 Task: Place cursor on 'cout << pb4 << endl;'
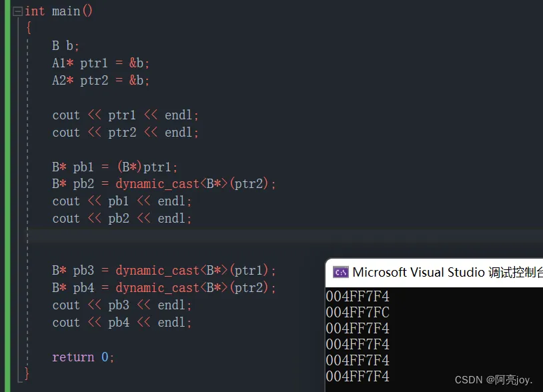(122, 323)
